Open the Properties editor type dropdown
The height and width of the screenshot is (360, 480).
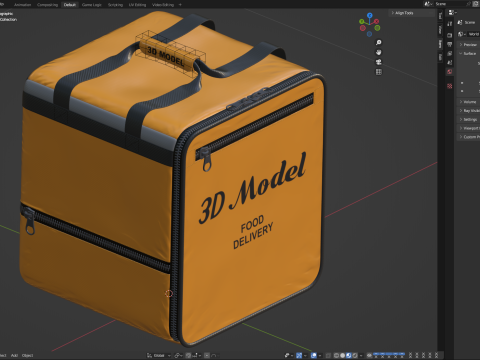coord(452,13)
